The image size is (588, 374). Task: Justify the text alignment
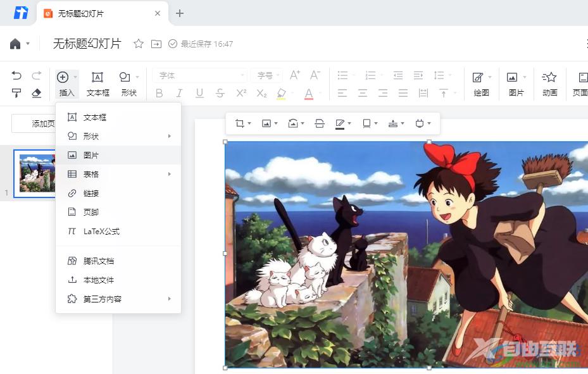(x=403, y=93)
